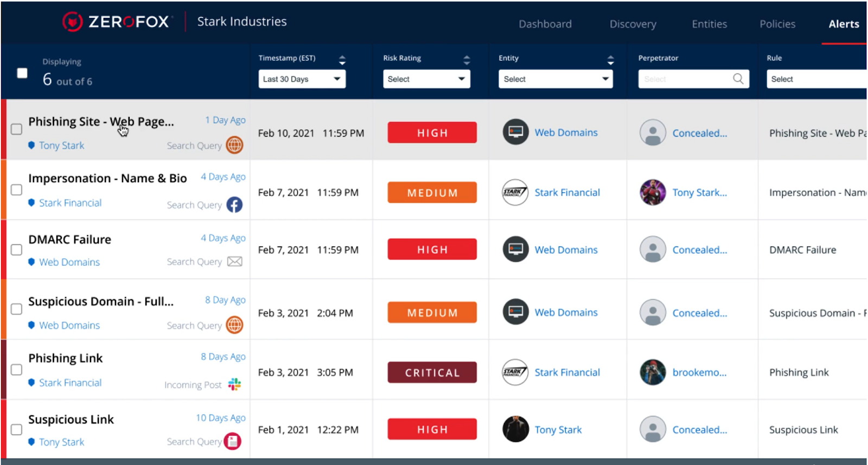Viewport: 868px width, 465px height.
Task: Click 'Feb 3, 2021 2:04 PM' timestamp
Action: (305, 313)
